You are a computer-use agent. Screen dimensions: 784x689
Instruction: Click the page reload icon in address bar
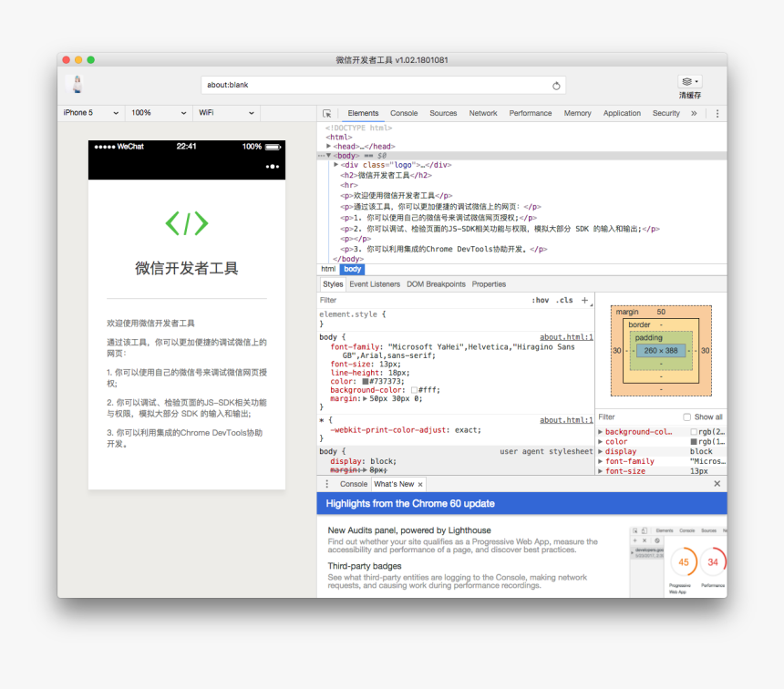[x=556, y=85]
